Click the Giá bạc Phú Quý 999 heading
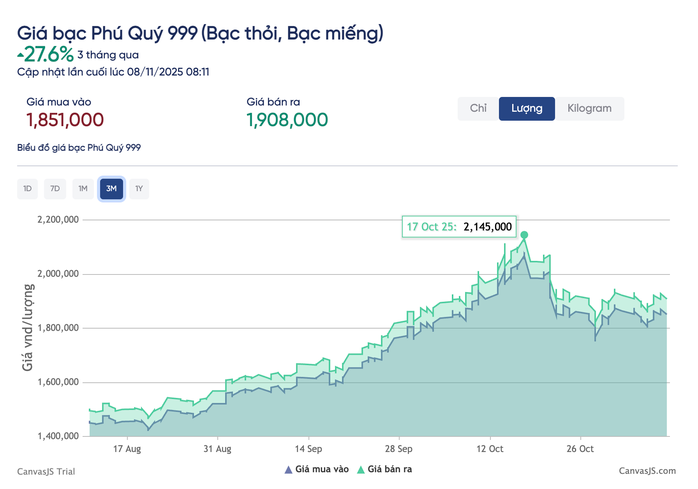The height and width of the screenshot is (489, 698). point(200,34)
